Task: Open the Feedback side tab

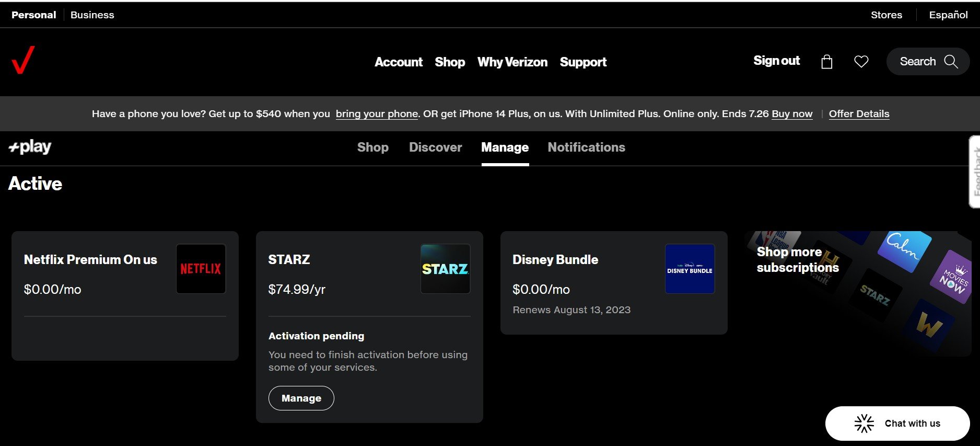Action: click(x=975, y=172)
